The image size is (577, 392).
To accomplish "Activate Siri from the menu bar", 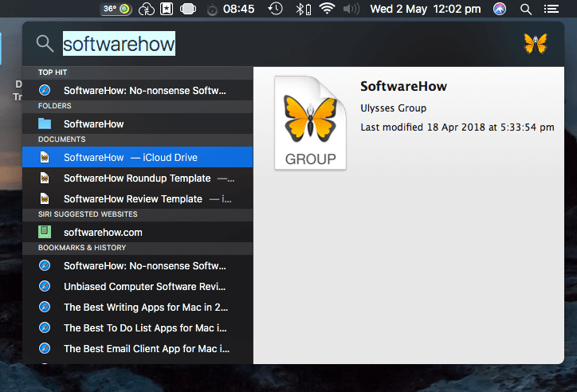I will (500, 9).
